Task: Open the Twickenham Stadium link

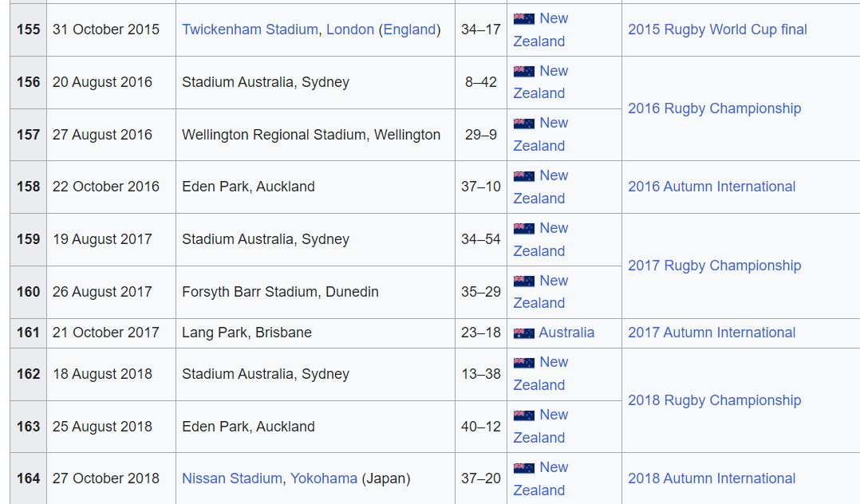Action: tap(250, 30)
